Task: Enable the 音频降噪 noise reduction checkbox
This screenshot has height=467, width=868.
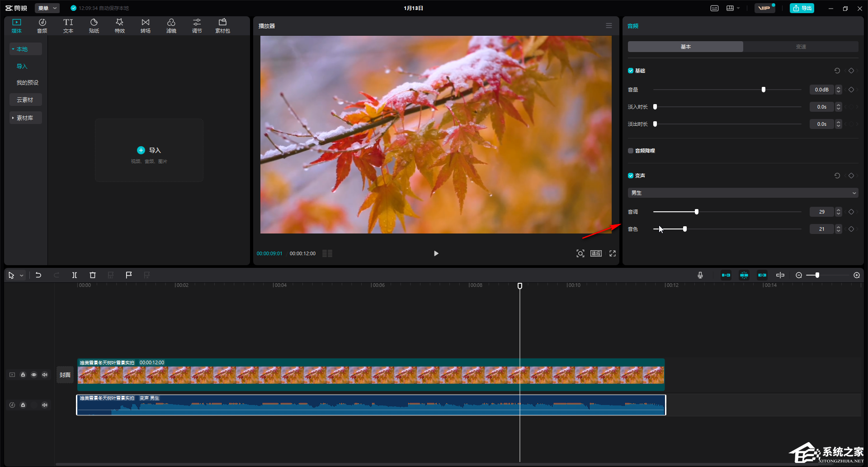Action: pyautogui.click(x=631, y=151)
